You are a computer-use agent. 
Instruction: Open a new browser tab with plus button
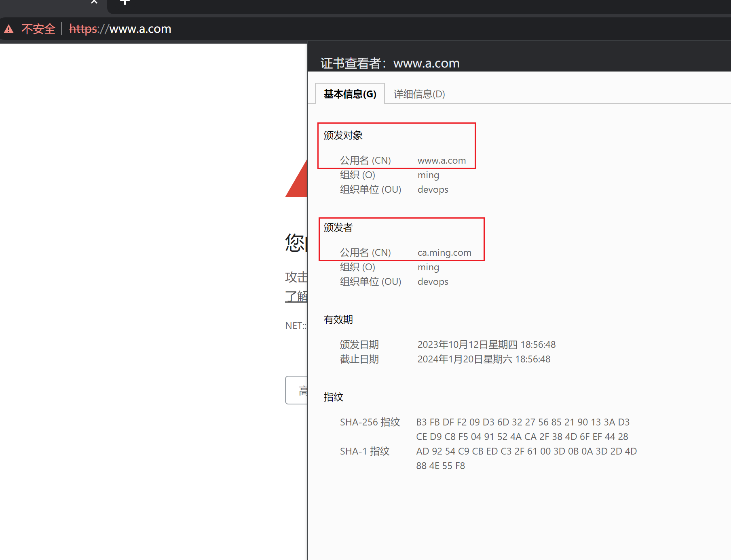125,2
